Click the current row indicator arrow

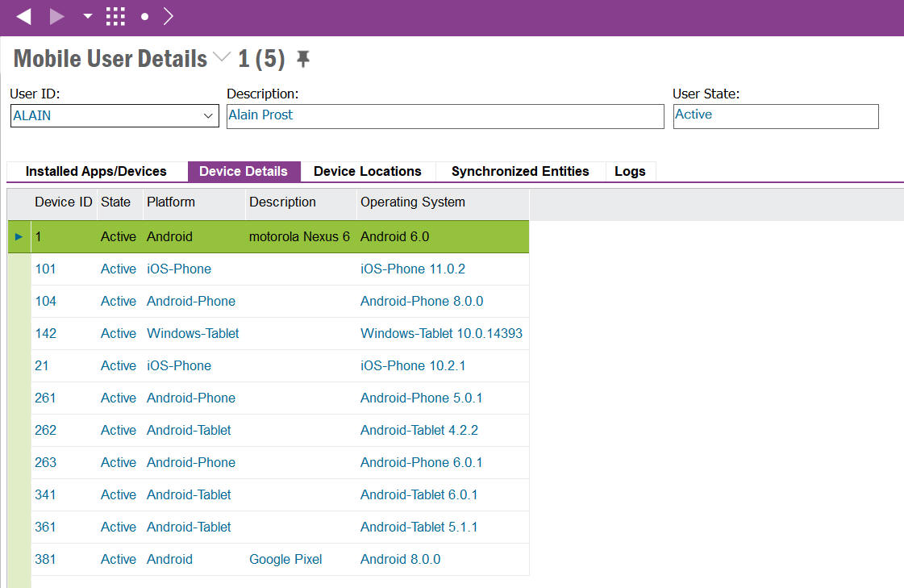19,236
